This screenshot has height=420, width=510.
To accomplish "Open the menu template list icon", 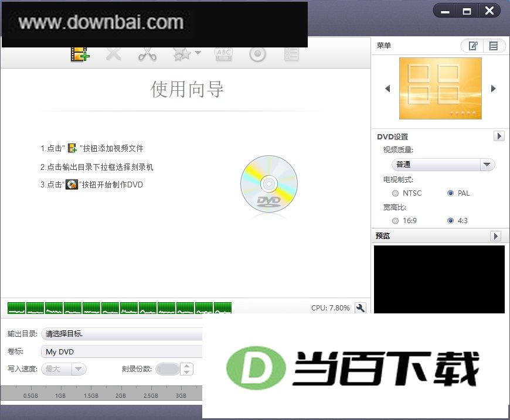I will click(494, 46).
